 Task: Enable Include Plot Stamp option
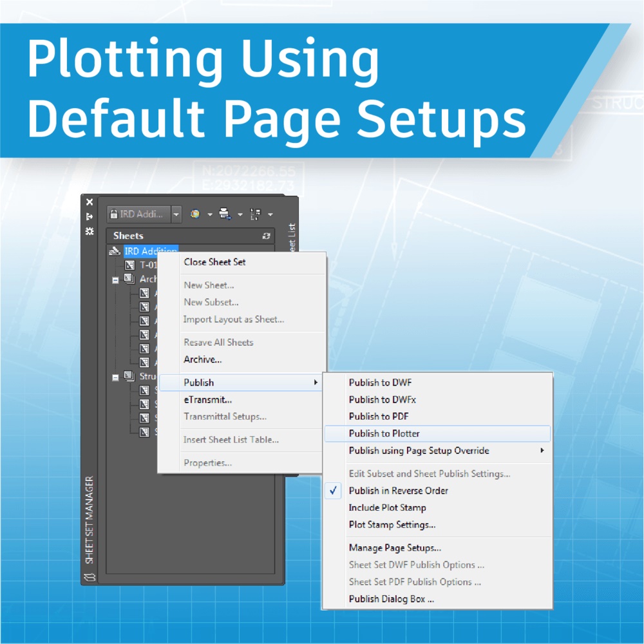pos(387,507)
